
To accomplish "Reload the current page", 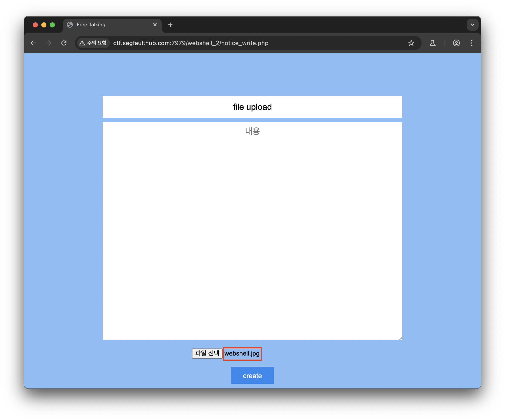I will point(64,43).
